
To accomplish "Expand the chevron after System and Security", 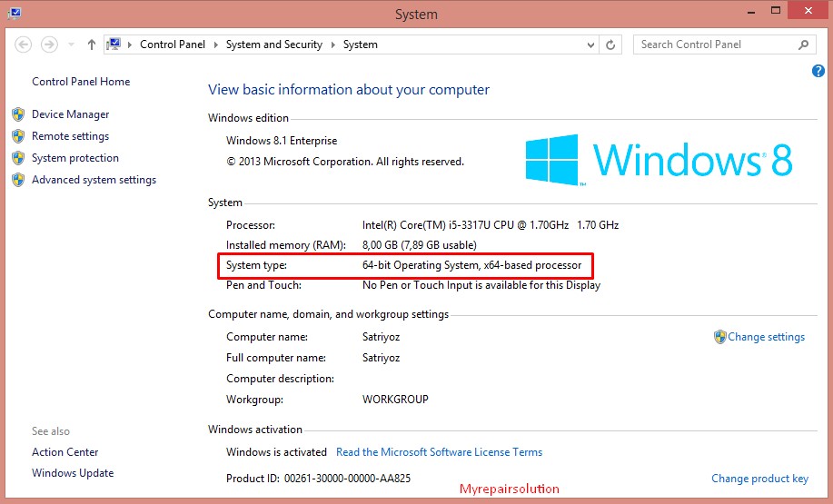I will (333, 44).
